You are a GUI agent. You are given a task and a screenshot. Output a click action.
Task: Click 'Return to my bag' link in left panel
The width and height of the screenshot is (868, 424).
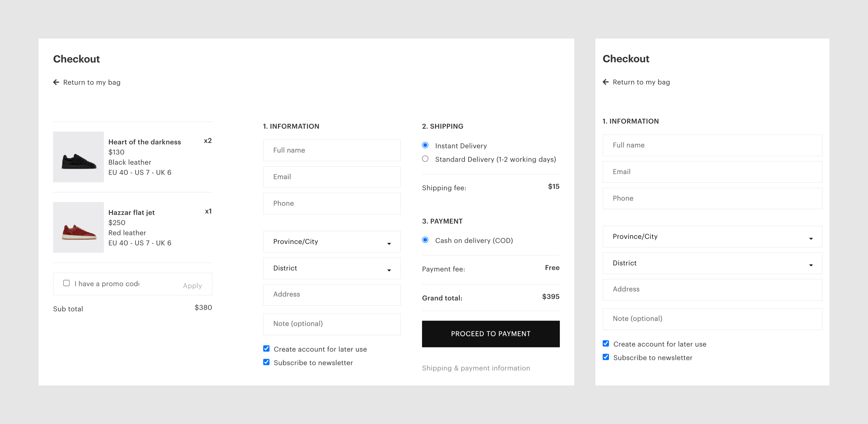point(91,82)
